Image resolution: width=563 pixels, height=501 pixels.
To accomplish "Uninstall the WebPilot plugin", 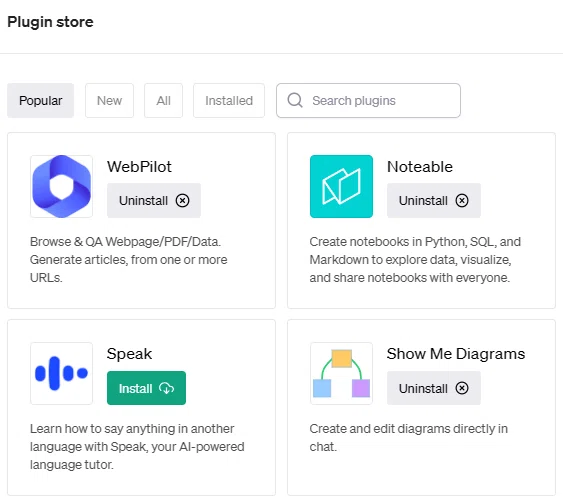I will (154, 200).
